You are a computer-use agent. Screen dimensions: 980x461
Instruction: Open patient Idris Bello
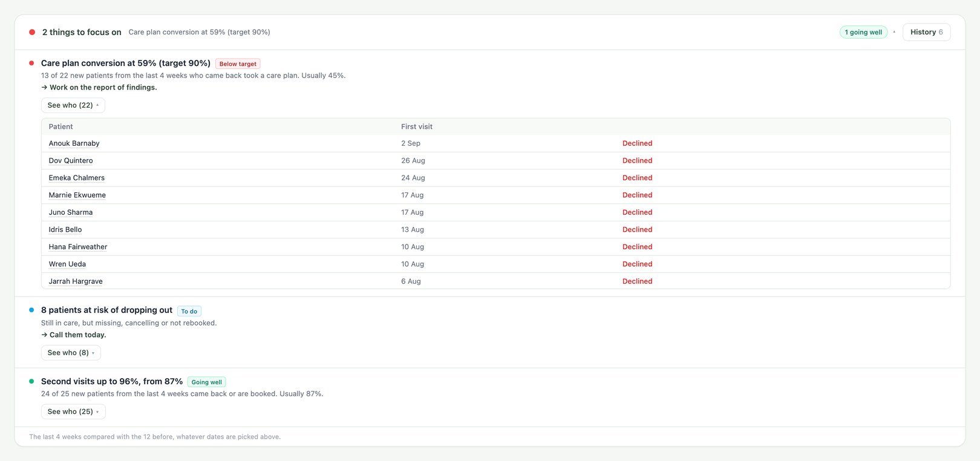65,230
